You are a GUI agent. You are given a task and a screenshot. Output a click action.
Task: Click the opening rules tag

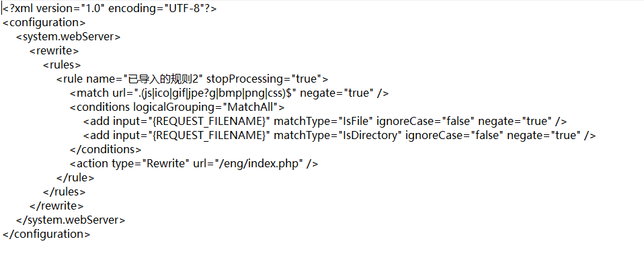[62, 65]
